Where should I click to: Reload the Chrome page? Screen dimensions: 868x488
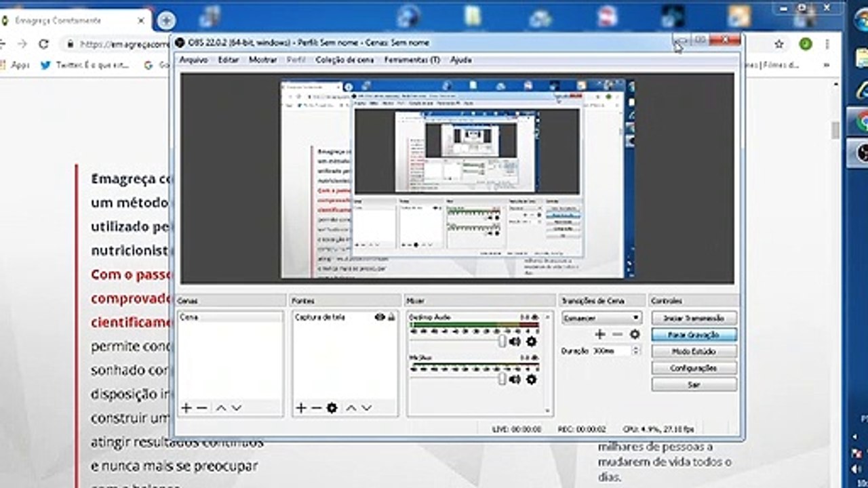(x=44, y=44)
